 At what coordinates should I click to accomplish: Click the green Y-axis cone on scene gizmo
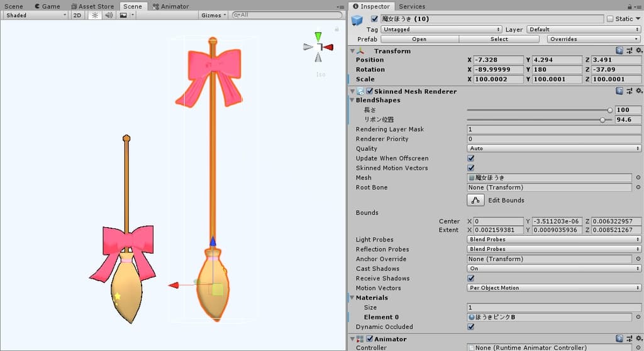(x=318, y=36)
